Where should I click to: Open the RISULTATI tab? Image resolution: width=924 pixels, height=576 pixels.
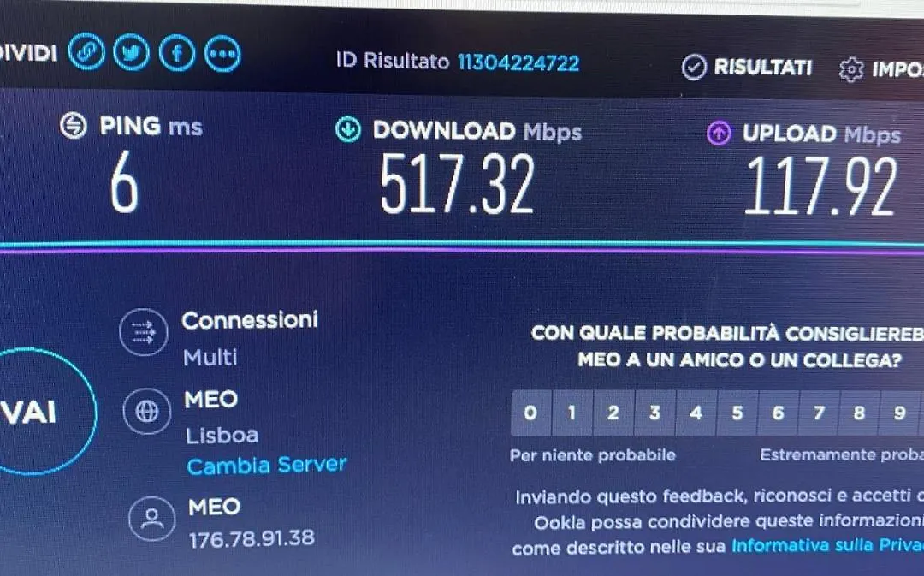(747, 68)
